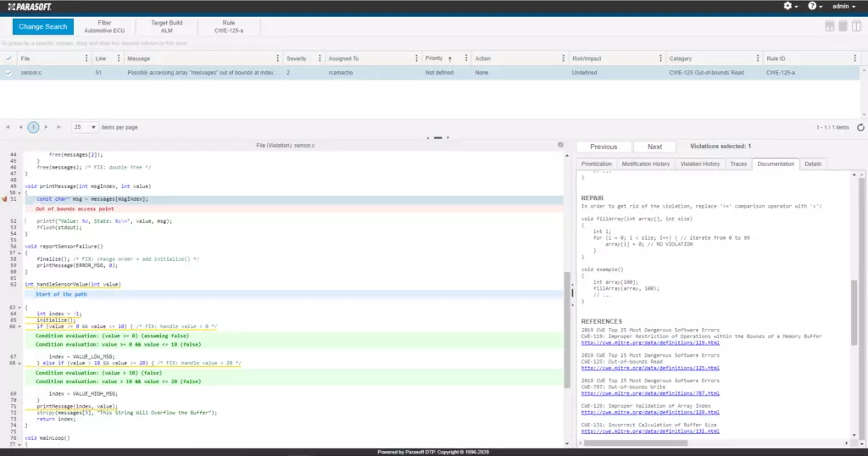Switch to the Traces tab

pyautogui.click(x=738, y=164)
